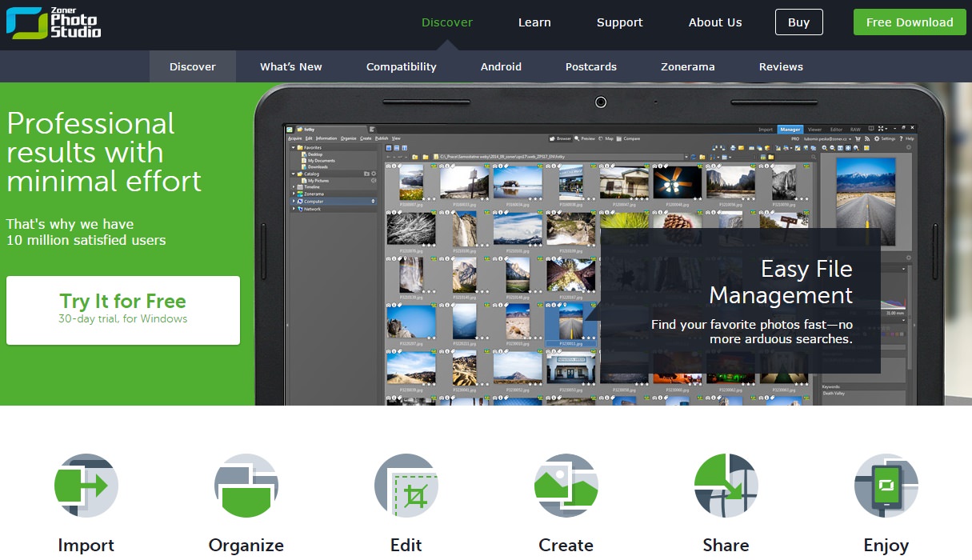Image resolution: width=972 pixels, height=560 pixels.
Task: Switch to the Editor tab in the app
Action: tap(836, 129)
